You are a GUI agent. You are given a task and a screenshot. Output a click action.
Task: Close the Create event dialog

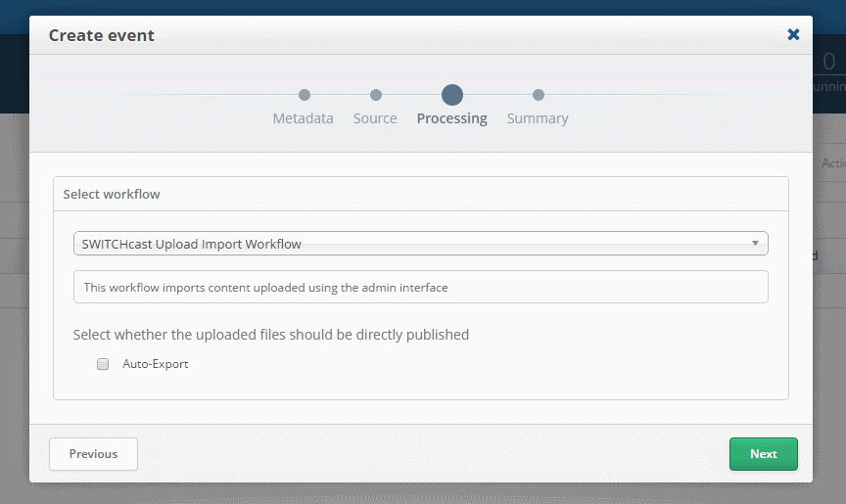(793, 35)
